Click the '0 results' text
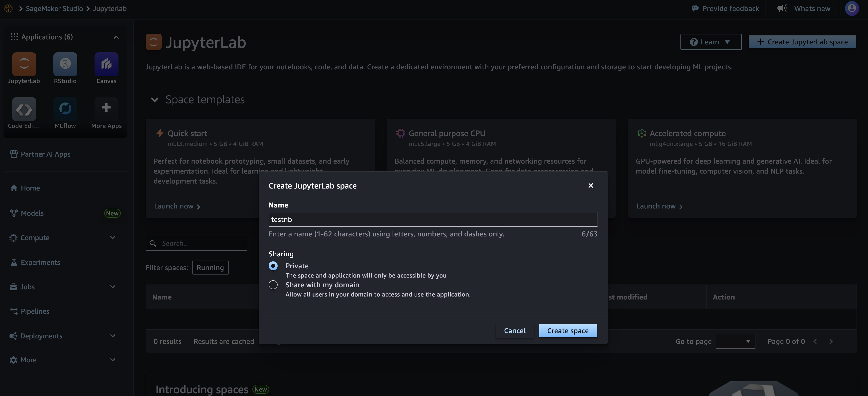This screenshot has width=868, height=396. (x=167, y=341)
